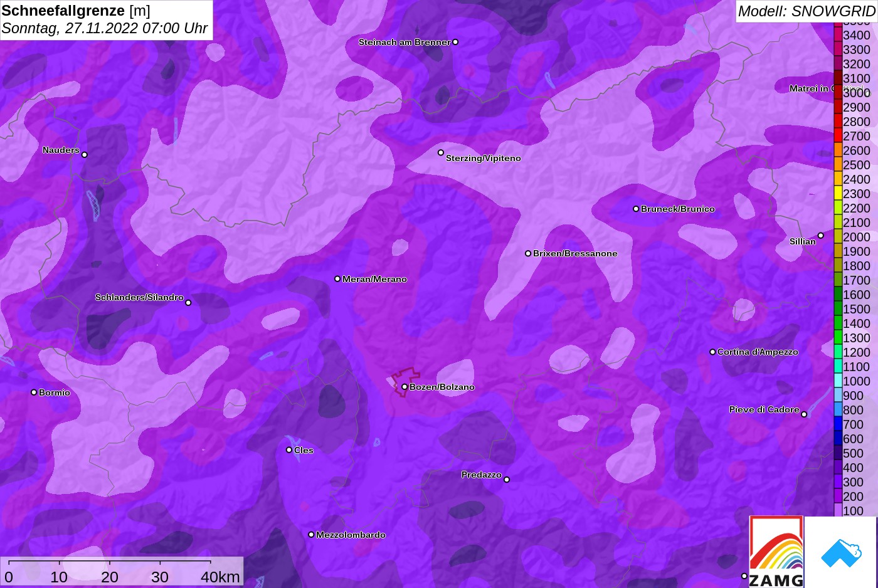Click the orange 2500 legend swatch
The width and height of the screenshot is (878, 588).
(x=838, y=164)
